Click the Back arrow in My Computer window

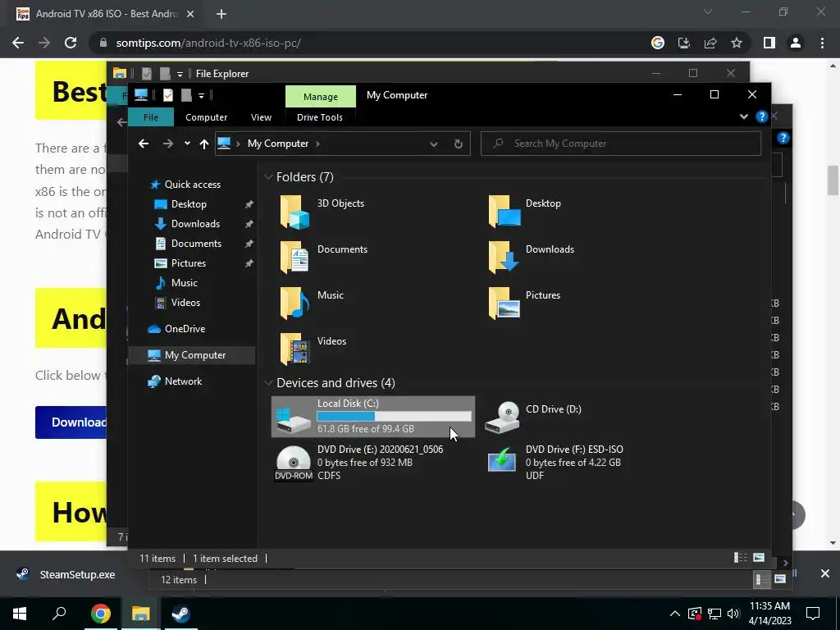pyautogui.click(x=144, y=144)
